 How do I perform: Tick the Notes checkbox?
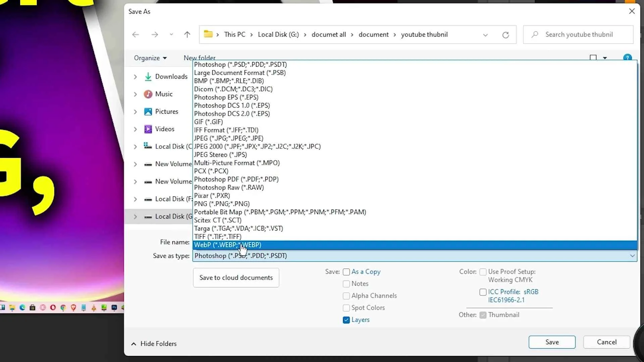tap(346, 284)
